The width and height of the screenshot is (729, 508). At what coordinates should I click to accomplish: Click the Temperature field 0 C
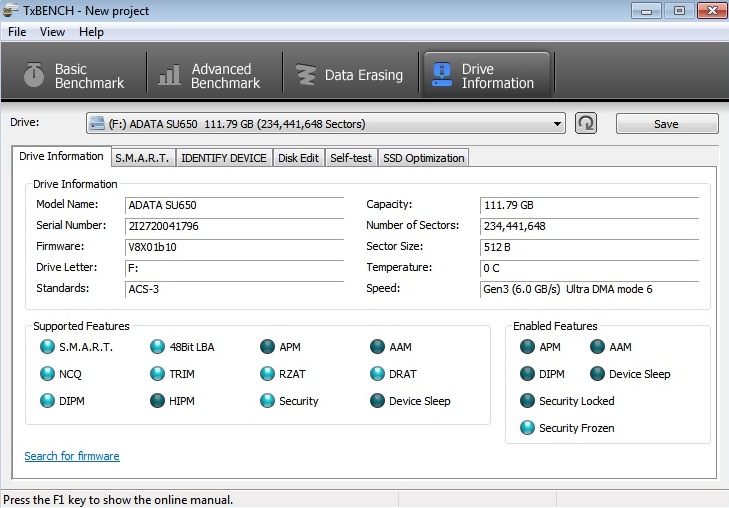[x=590, y=268]
